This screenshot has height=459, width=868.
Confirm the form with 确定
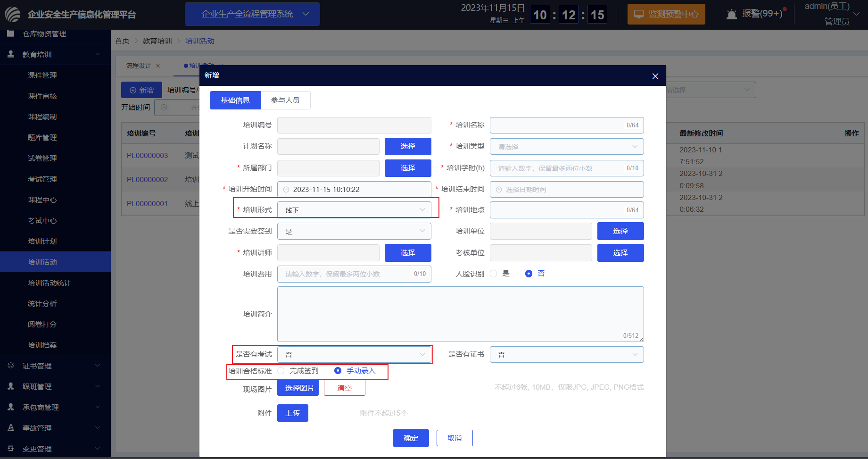click(x=411, y=438)
